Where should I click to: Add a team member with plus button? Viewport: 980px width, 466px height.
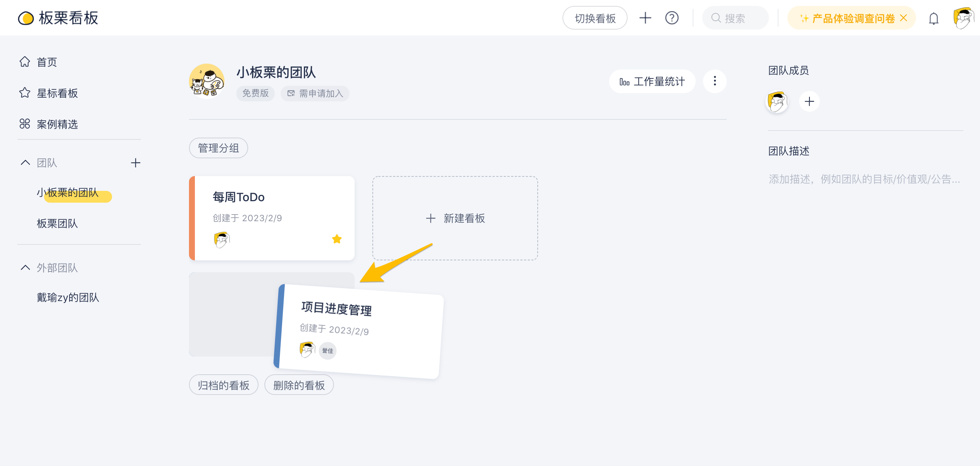pyautogui.click(x=809, y=102)
